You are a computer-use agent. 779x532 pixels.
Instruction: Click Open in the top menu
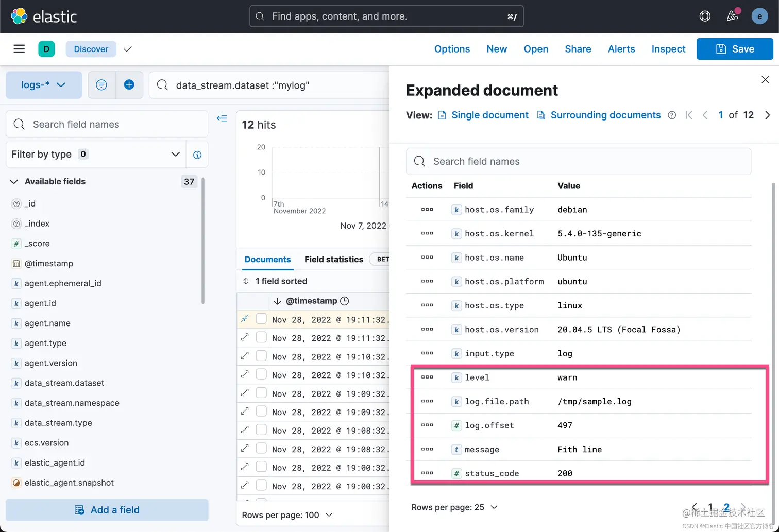(536, 49)
